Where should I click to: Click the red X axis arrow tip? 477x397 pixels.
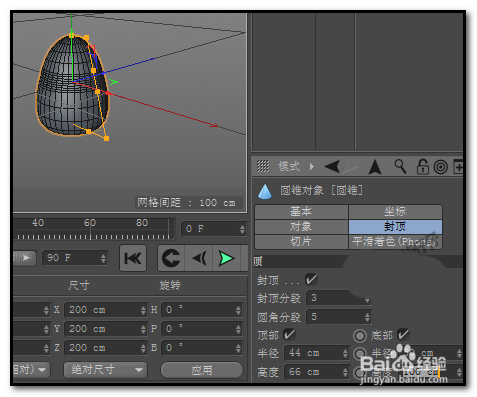click(214, 125)
